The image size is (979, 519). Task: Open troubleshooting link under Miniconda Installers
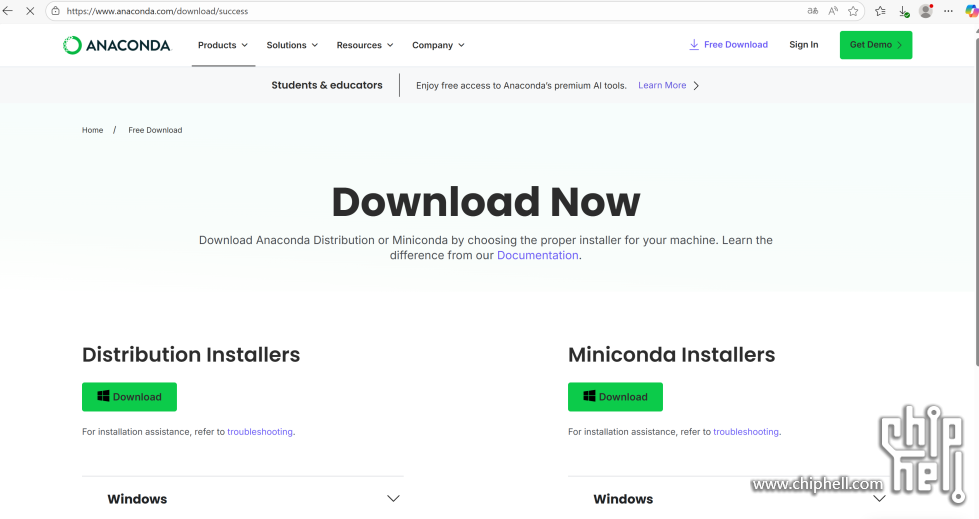click(745, 432)
